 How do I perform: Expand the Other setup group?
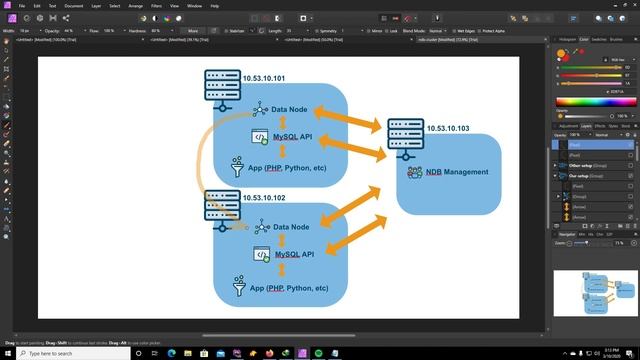pyautogui.click(x=555, y=166)
